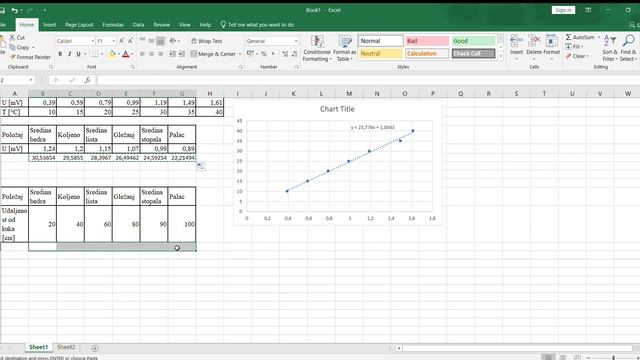Apply the yellow Fill Color

tap(112, 54)
